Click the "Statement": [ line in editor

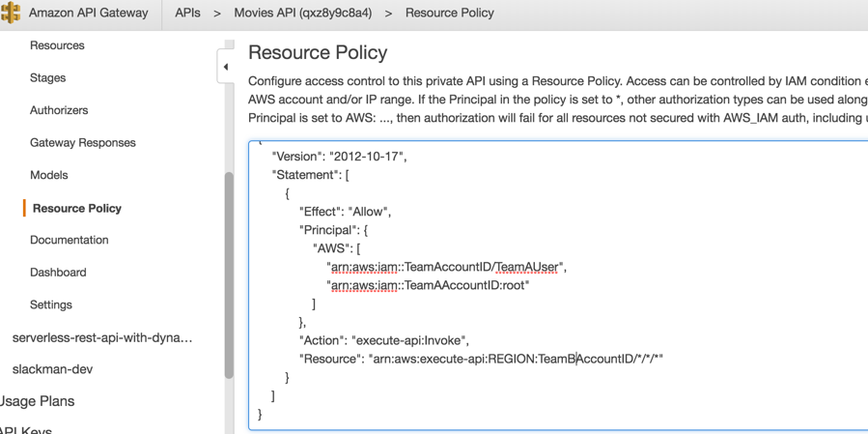310,175
